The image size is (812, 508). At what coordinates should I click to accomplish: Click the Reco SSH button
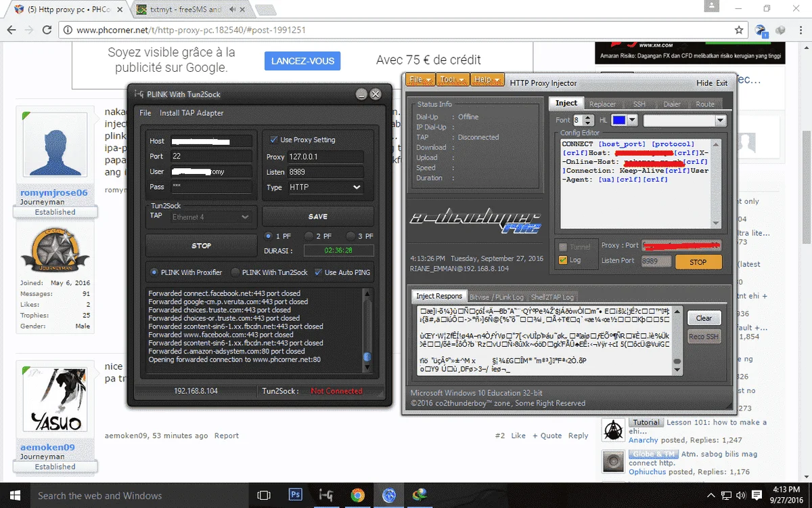[x=704, y=337]
